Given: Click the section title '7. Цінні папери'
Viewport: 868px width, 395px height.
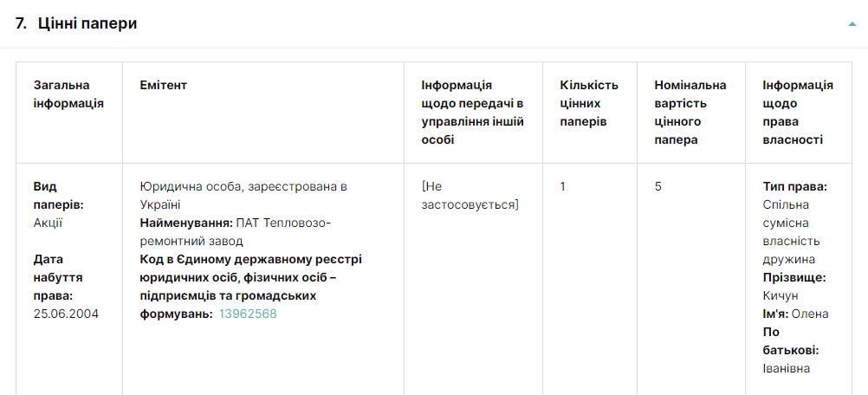Looking at the screenshot, I should coord(76,24).
